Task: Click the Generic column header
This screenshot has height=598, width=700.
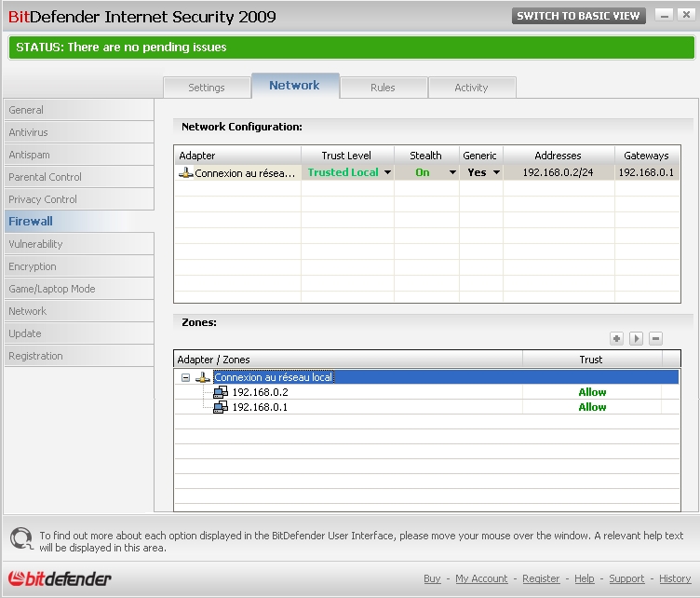Action: (481, 156)
